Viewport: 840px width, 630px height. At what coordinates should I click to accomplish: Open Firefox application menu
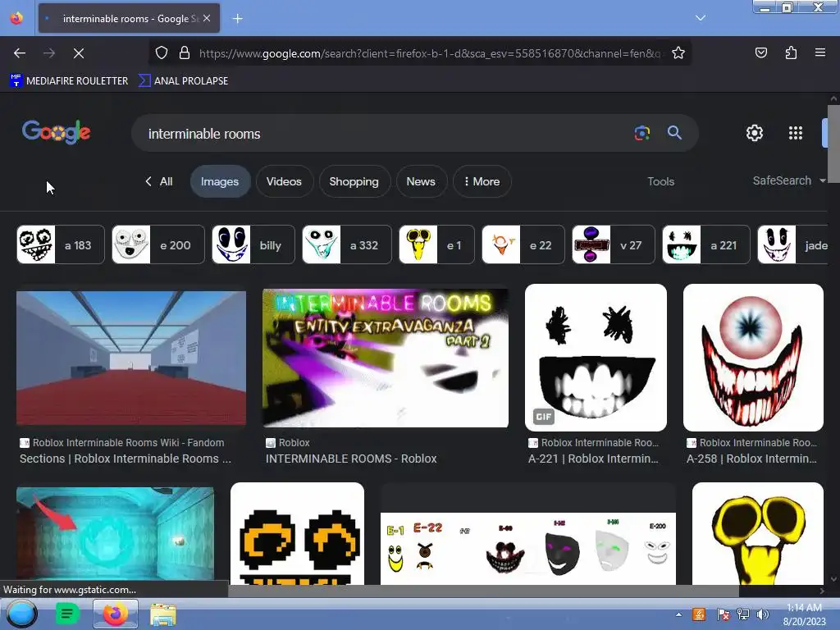pos(820,52)
